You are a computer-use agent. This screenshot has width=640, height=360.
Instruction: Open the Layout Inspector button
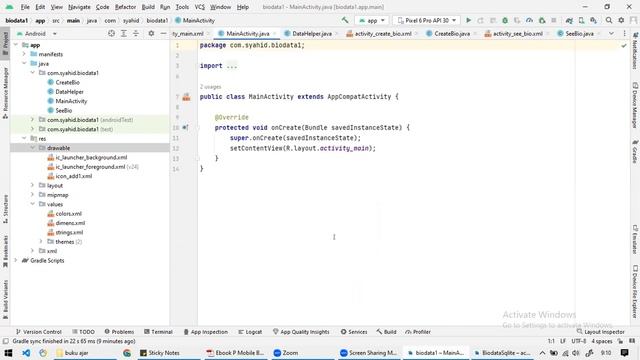coord(600,332)
